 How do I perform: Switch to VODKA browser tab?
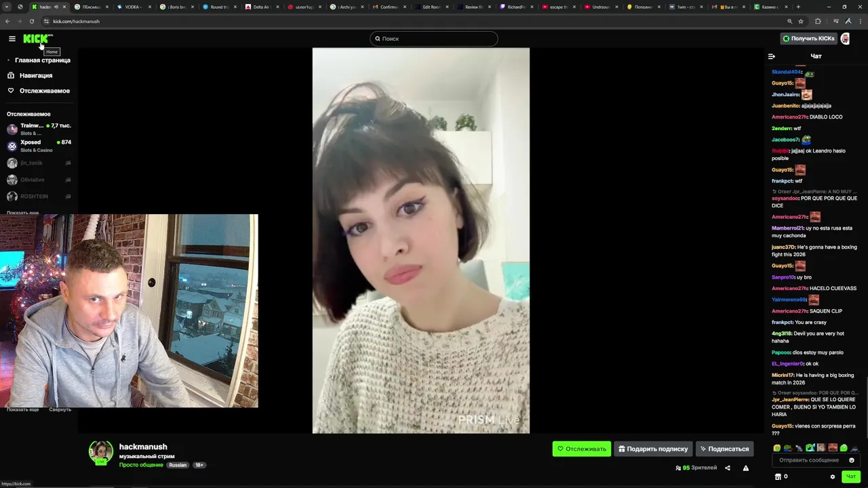(132, 7)
